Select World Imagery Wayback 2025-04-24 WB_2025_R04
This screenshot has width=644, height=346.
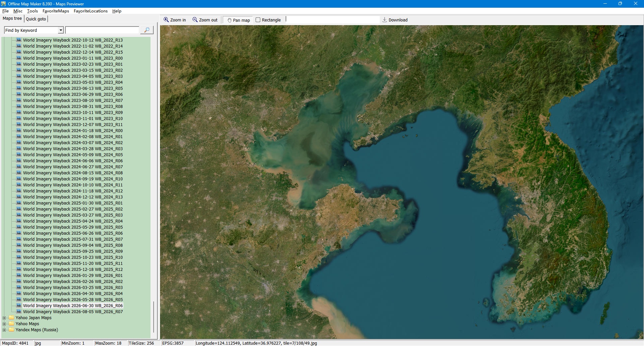(73, 221)
